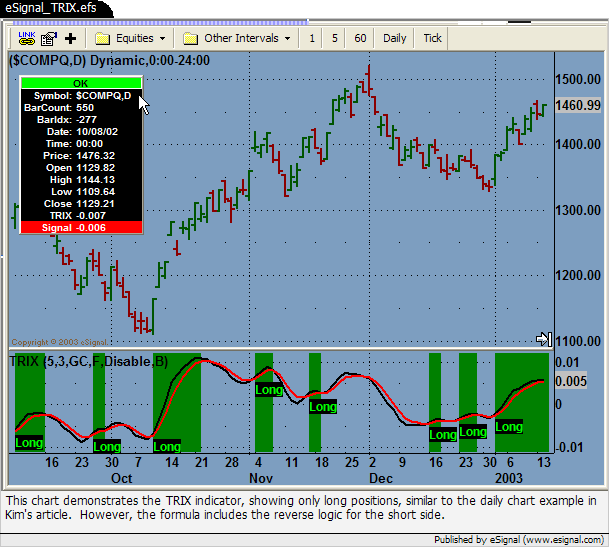Click the Published by eSignal footer text
The width and height of the screenshot is (609, 547).
[519, 540]
